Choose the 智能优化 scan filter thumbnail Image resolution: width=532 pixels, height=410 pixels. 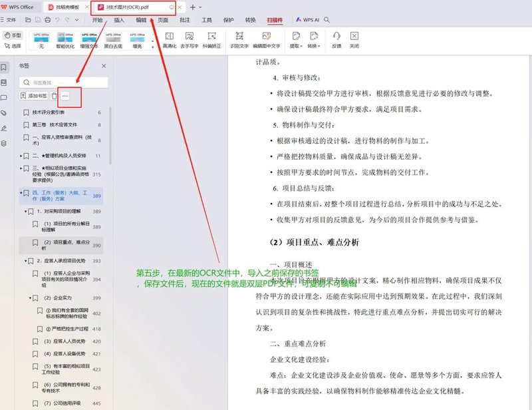[x=65, y=40]
